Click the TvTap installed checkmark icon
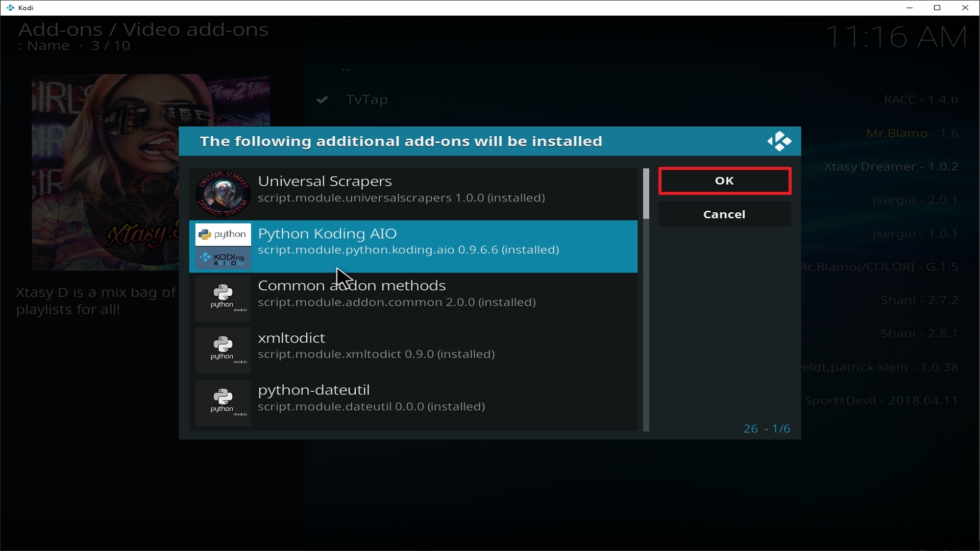980x551 pixels. tap(322, 99)
